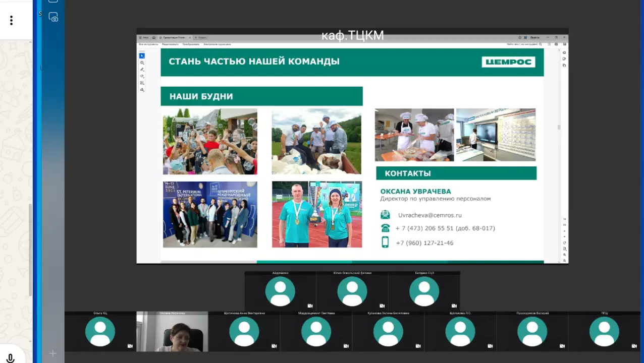Click the 'Редактировать' menu item
The height and width of the screenshot is (363, 644).
[170, 44]
